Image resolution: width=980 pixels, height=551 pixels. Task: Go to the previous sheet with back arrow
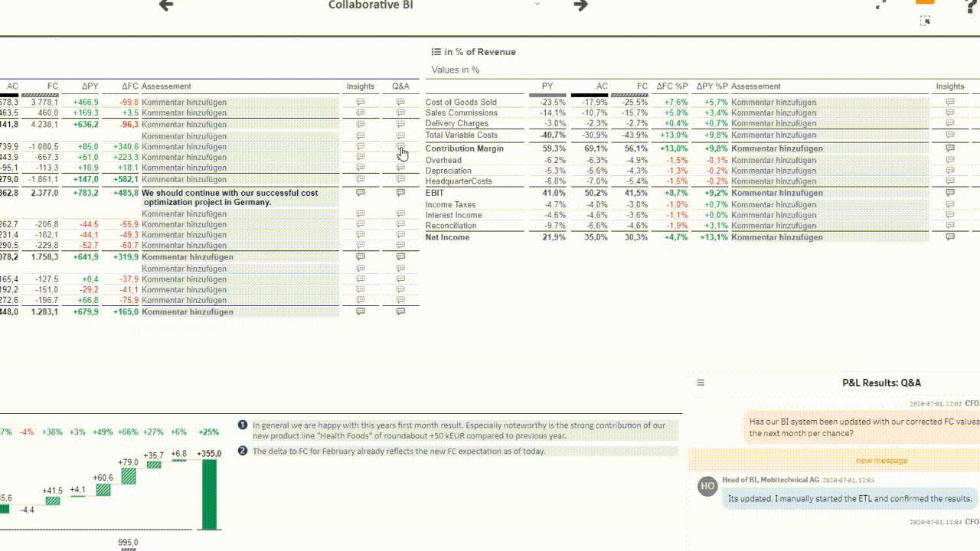165,5
